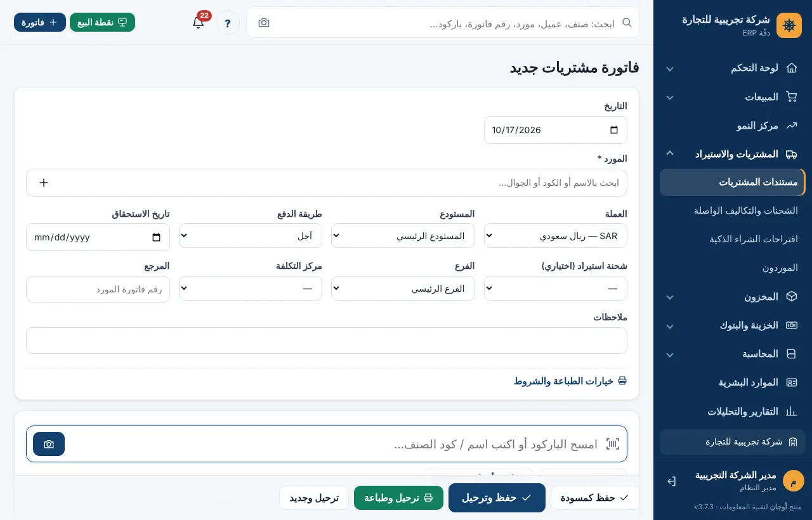Open the المستودع warehouse dropdown
Image resolution: width=812 pixels, height=520 pixels.
[x=403, y=236]
